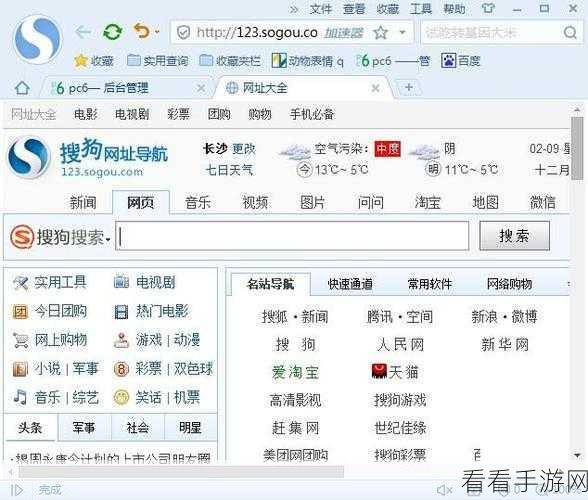Bookmark page with the star icon
Screen dimensions: 588x500
click(x=381, y=33)
